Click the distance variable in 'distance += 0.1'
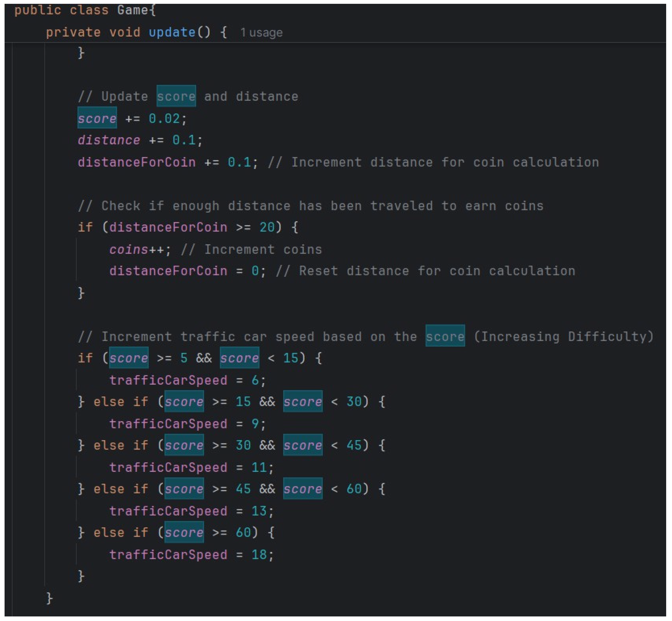Screen dimensions: 672x621 109,140
